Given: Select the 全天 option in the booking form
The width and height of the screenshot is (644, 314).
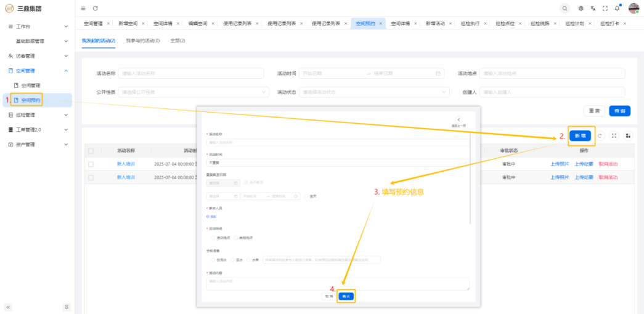Looking at the screenshot, I should (x=306, y=196).
